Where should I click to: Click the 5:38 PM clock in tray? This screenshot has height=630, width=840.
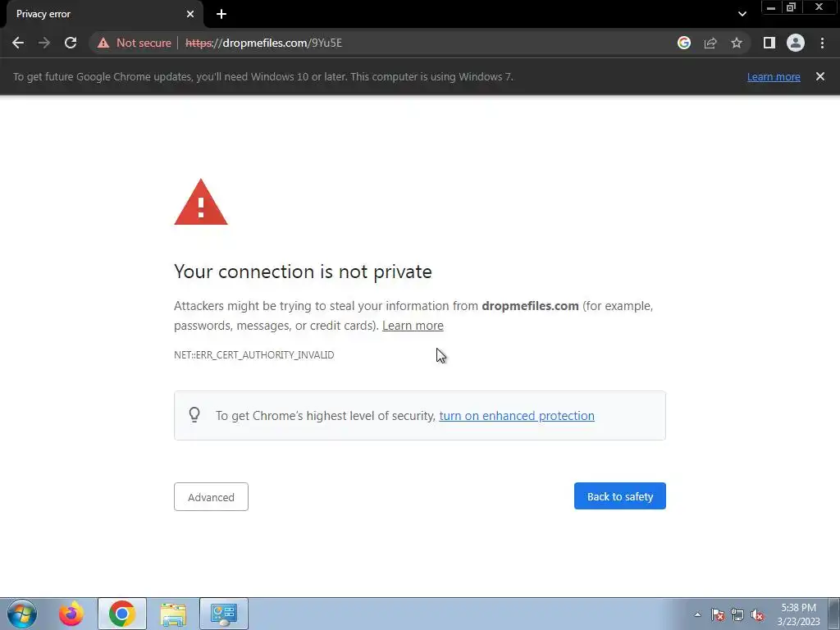click(x=798, y=608)
